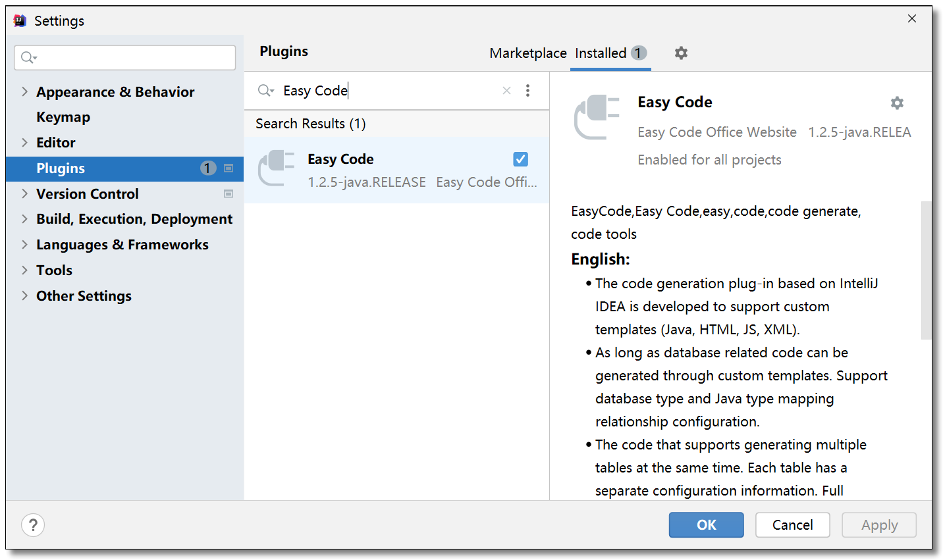Image resolution: width=943 pixels, height=560 pixels.
Task: Select Version Control in settings tree
Action: pos(88,194)
